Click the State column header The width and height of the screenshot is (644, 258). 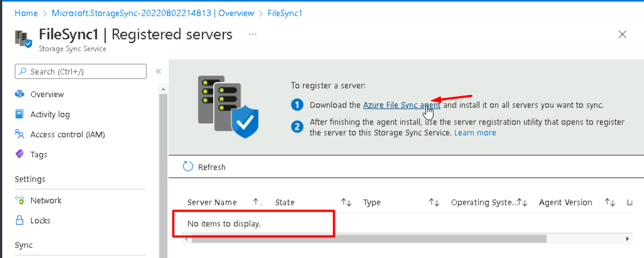[285, 202]
